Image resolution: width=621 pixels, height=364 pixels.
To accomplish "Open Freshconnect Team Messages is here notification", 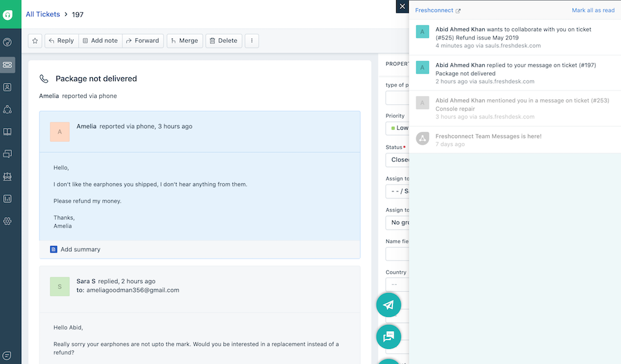I will point(515,140).
